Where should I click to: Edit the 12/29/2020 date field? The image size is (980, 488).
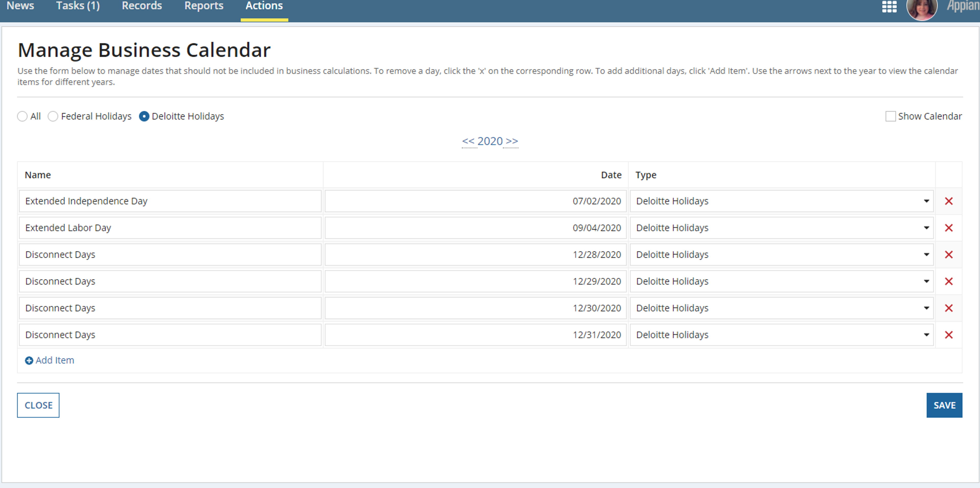[475, 281]
